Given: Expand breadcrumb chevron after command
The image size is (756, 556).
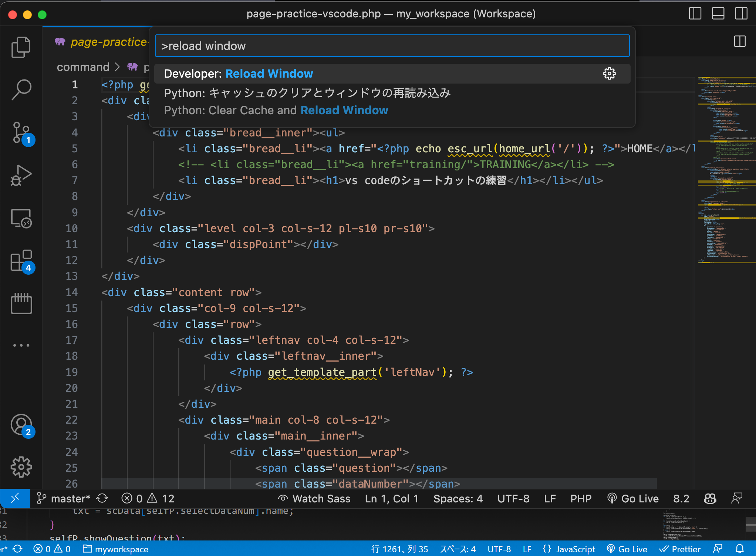Looking at the screenshot, I should (118, 67).
